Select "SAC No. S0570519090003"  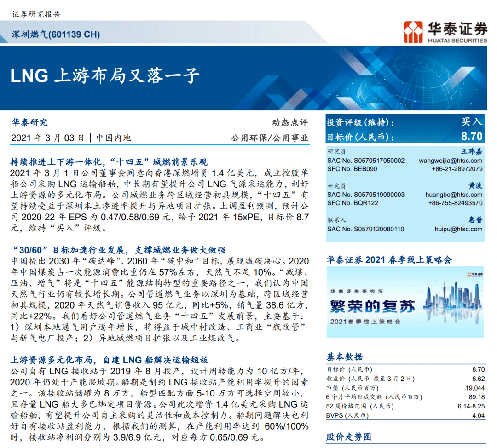click(x=366, y=195)
